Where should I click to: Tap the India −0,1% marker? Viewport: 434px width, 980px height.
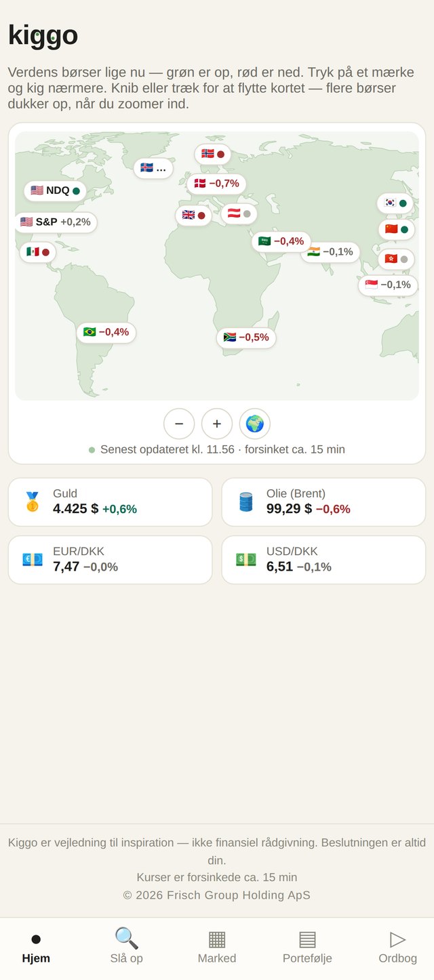point(330,252)
